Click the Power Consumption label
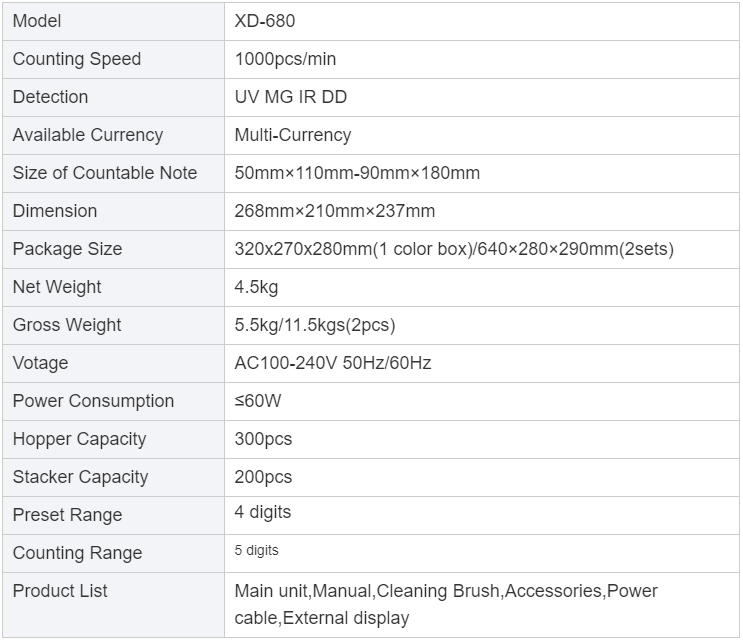 (x=93, y=401)
